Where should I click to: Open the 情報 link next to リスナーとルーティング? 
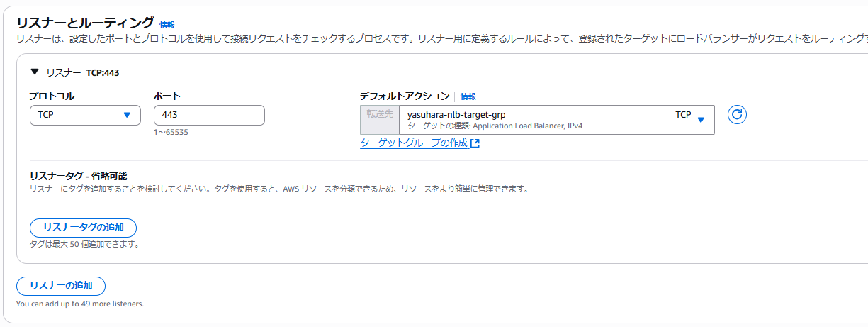[167, 25]
